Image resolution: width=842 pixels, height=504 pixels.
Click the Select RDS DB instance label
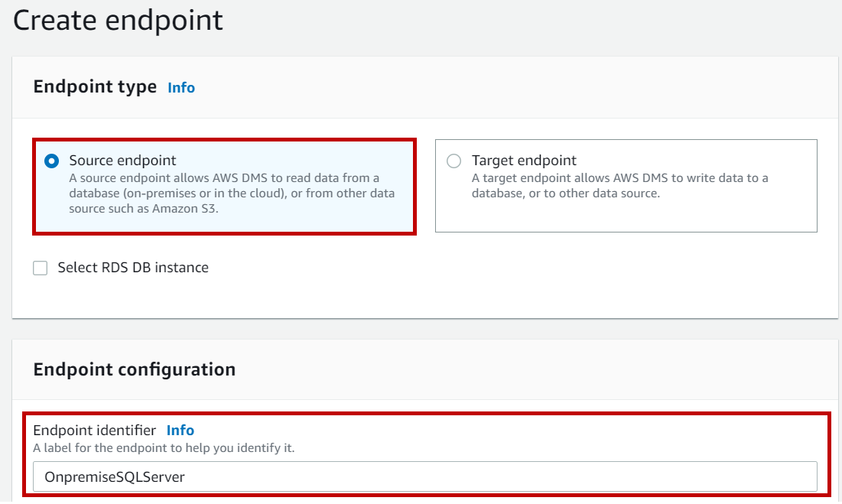pyautogui.click(x=133, y=268)
